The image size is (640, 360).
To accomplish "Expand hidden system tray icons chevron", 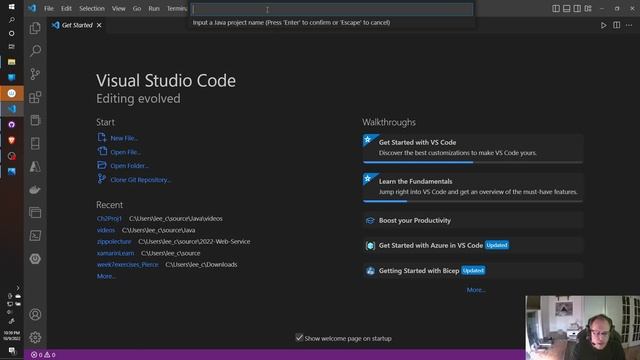I will tap(18, 288).
